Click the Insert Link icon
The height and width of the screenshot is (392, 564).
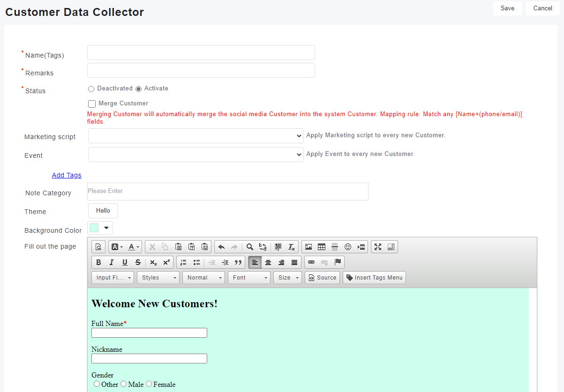click(x=311, y=262)
